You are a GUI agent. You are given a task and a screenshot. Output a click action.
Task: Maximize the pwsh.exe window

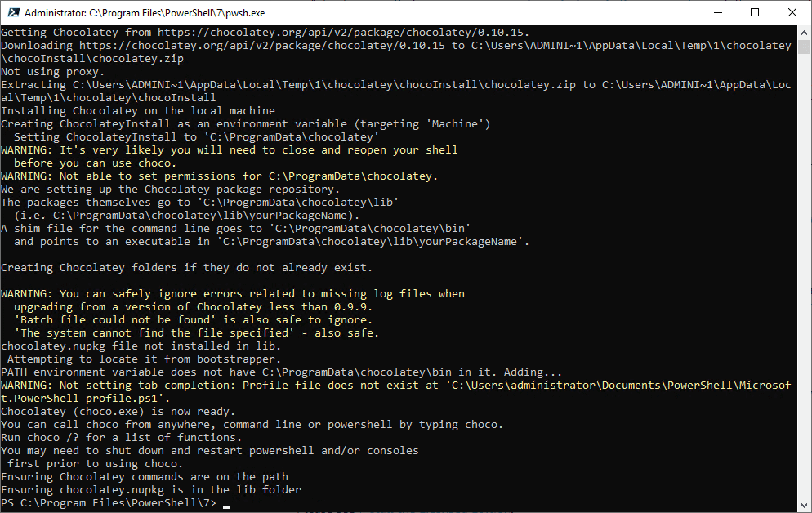(x=755, y=12)
